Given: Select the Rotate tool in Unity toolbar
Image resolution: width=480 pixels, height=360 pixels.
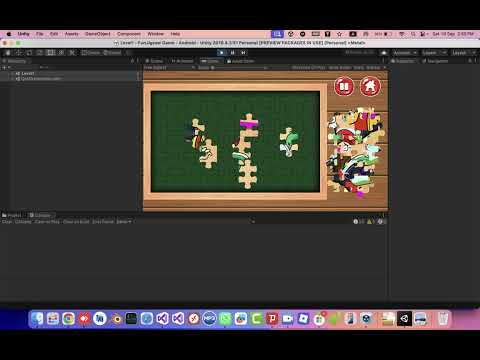Looking at the screenshot, I should [x=29, y=53].
